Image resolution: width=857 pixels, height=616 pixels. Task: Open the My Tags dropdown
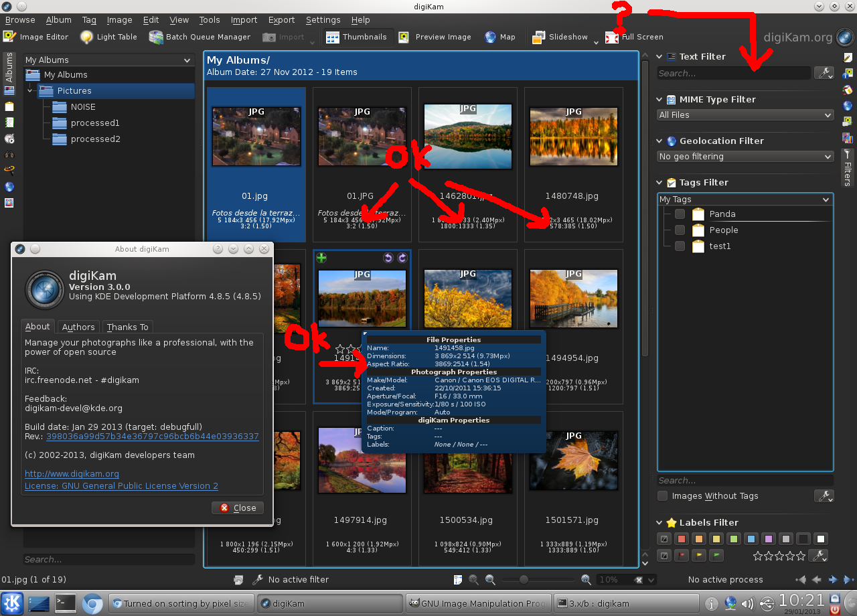click(745, 200)
